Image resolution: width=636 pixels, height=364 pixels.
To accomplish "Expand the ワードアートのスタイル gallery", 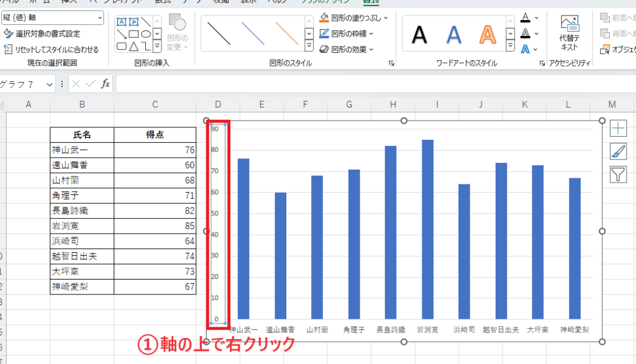I will tap(510, 45).
